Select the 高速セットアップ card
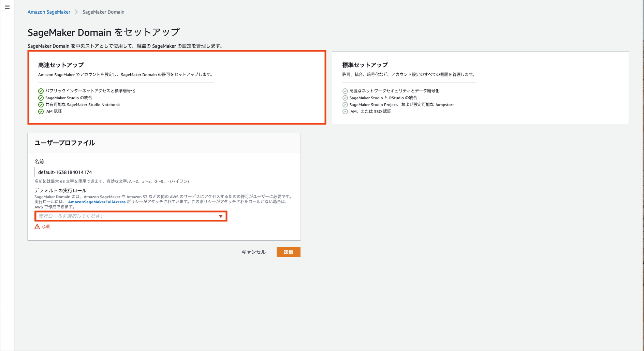The image size is (644, 351). click(x=177, y=87)
